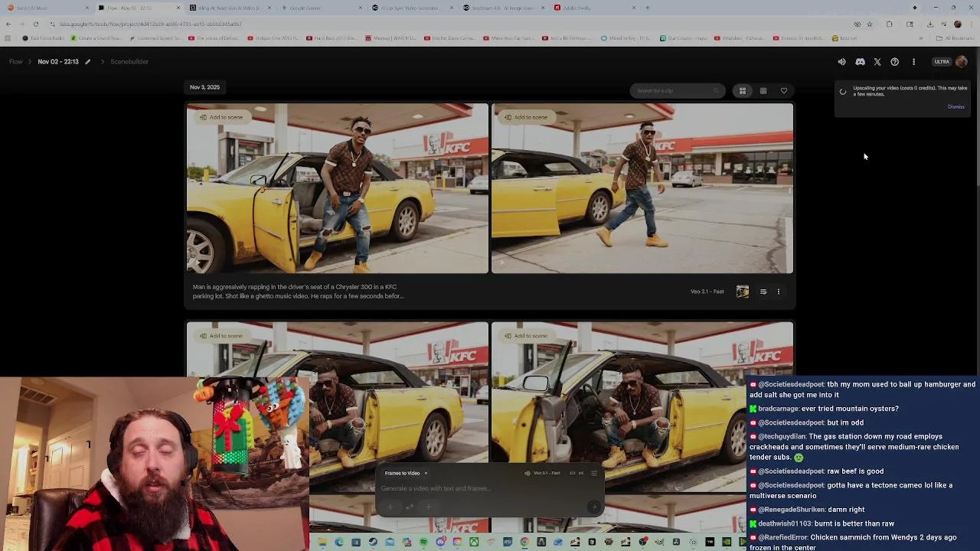Open a new browser tab
The width and height of the screenshot is (980, 551).
click(x=647, y=8)
